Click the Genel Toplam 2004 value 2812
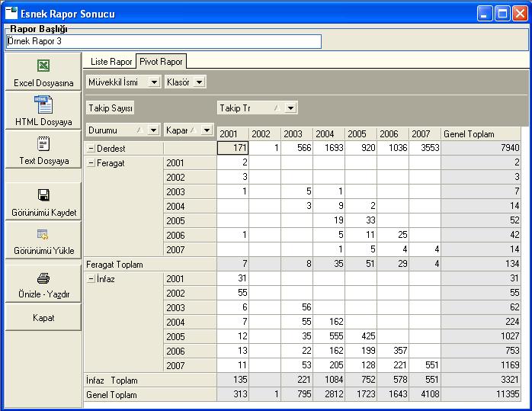The height and width of the screenshot is (411, 532). click(328, 394)
